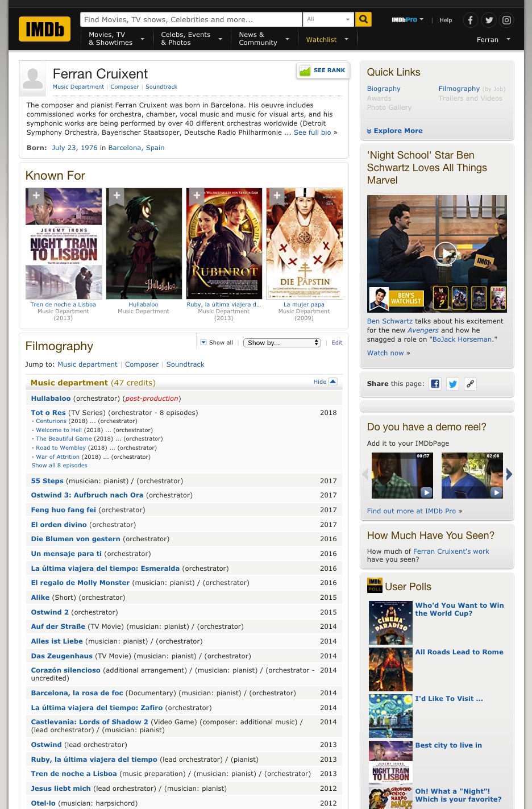The image size is (532, 809).
Task: Click the Help link
Action: click(446, 20)
